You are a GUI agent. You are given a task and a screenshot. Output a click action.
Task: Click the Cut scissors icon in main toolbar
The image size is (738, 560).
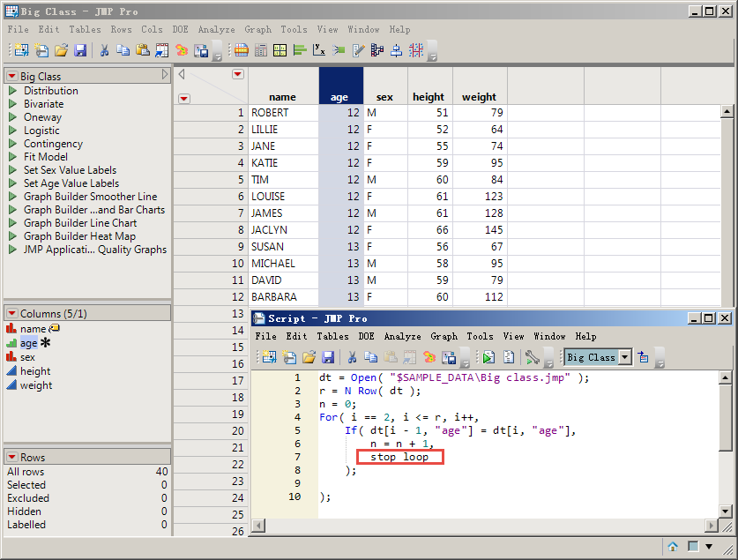104,50
